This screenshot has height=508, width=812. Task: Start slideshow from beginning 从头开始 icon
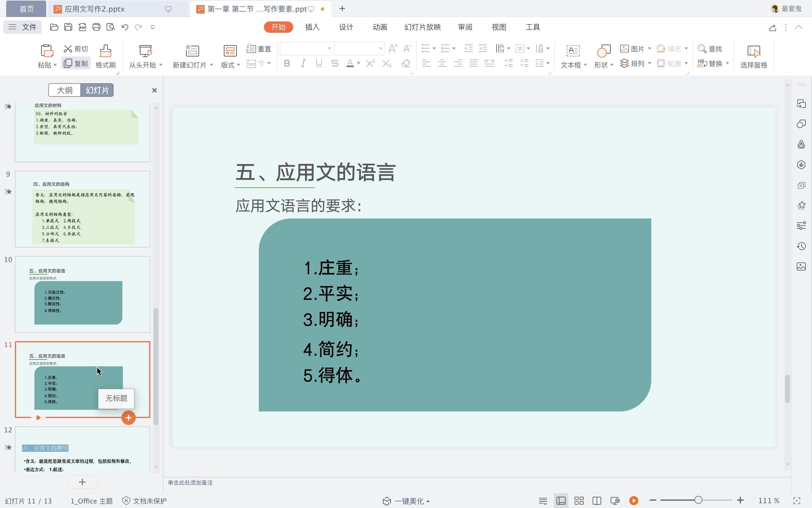(x=145, y=51)
